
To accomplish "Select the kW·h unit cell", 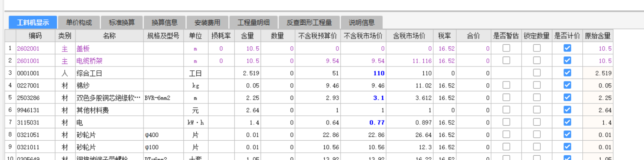I will [x=195, y=123].
